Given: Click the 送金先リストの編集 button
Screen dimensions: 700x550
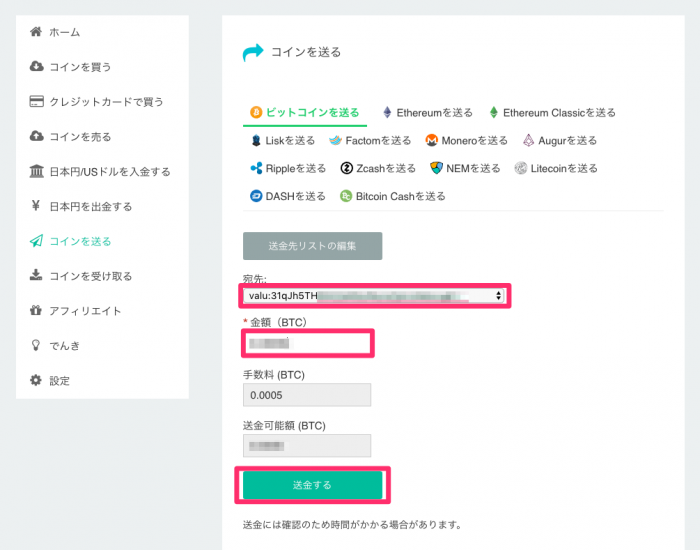Looking at the screenshot, I should tap(312, 246).
